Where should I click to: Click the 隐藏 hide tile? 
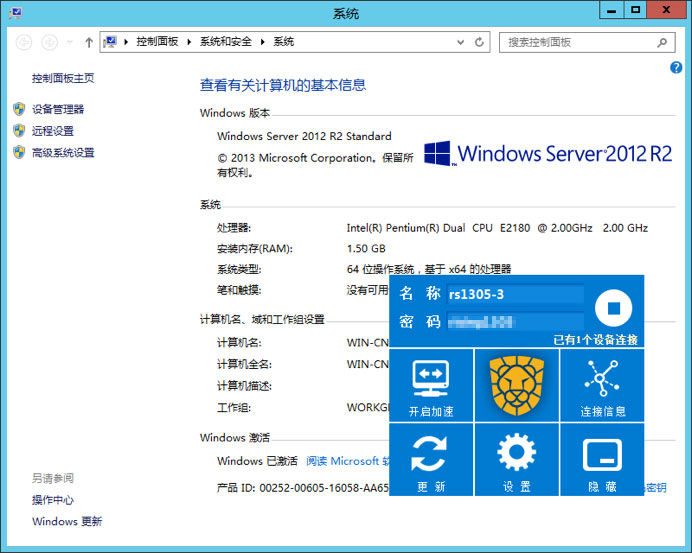(602, 460)
